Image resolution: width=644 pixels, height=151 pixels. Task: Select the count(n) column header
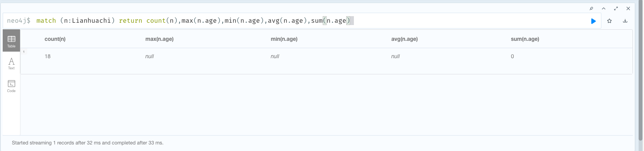point(55,39)
